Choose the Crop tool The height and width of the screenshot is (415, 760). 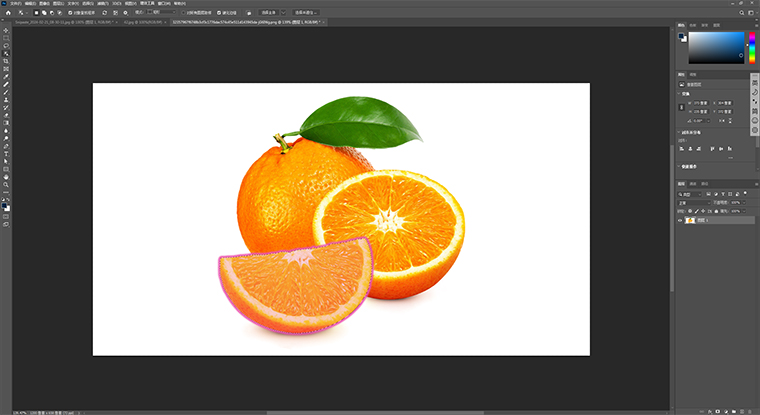(x=6, y=62)
